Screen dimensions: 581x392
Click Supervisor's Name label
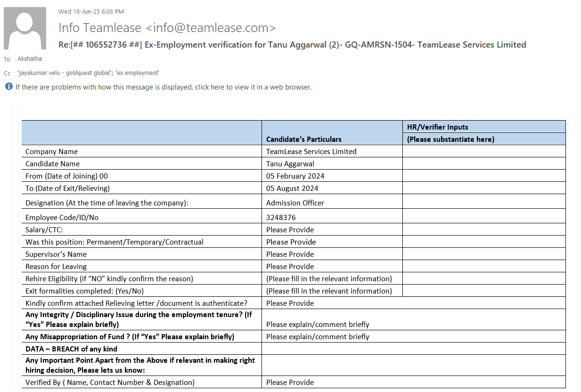tap(56, 254)
